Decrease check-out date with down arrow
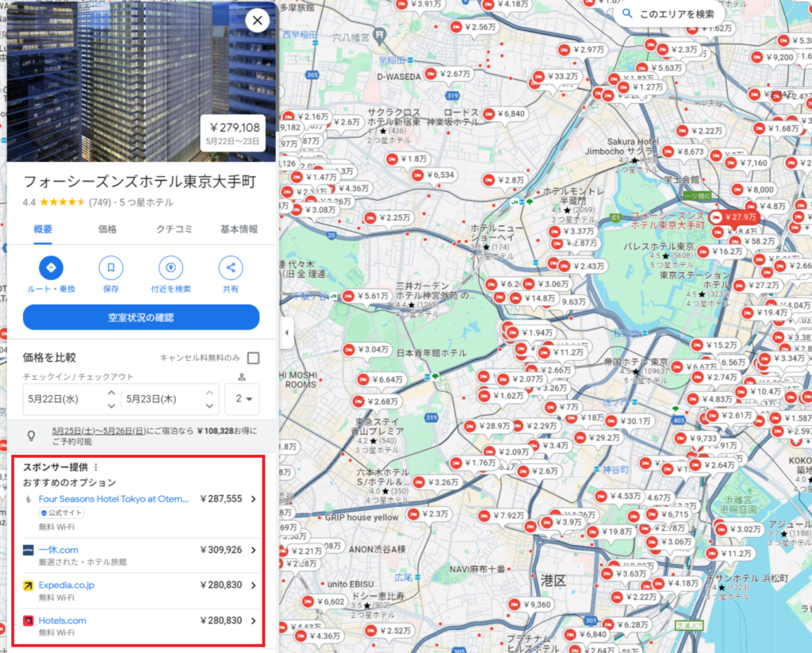812x653 pixels. click(x=209, y=405)
